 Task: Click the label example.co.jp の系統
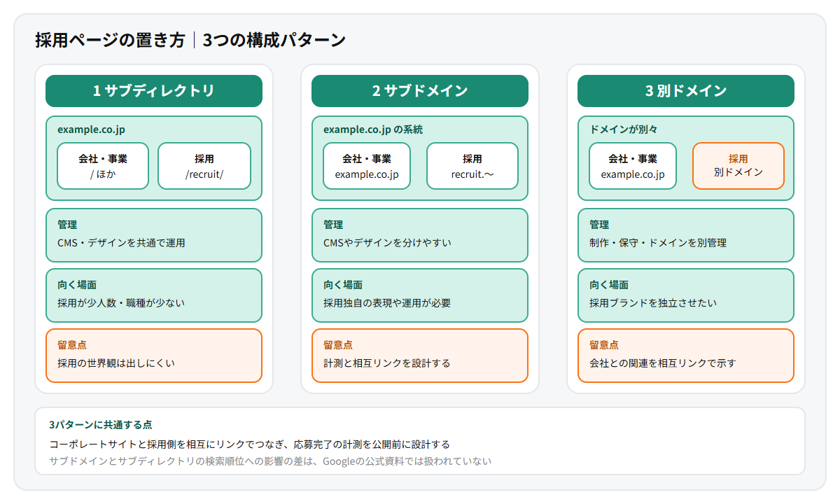(373, 129)
